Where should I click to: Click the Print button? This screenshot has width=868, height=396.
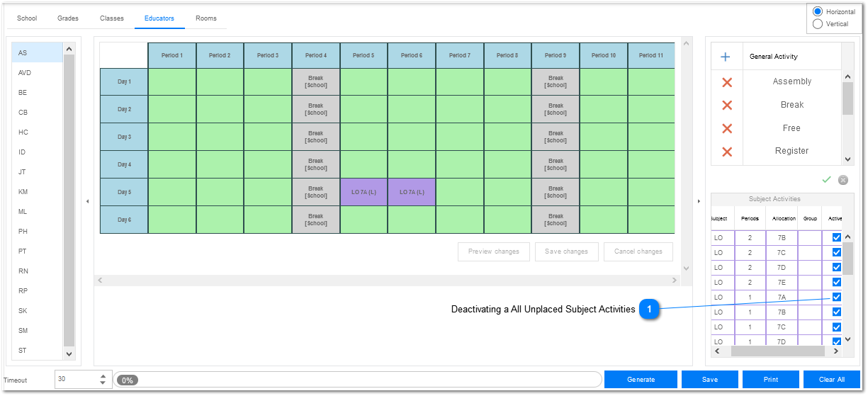[771, 380]
